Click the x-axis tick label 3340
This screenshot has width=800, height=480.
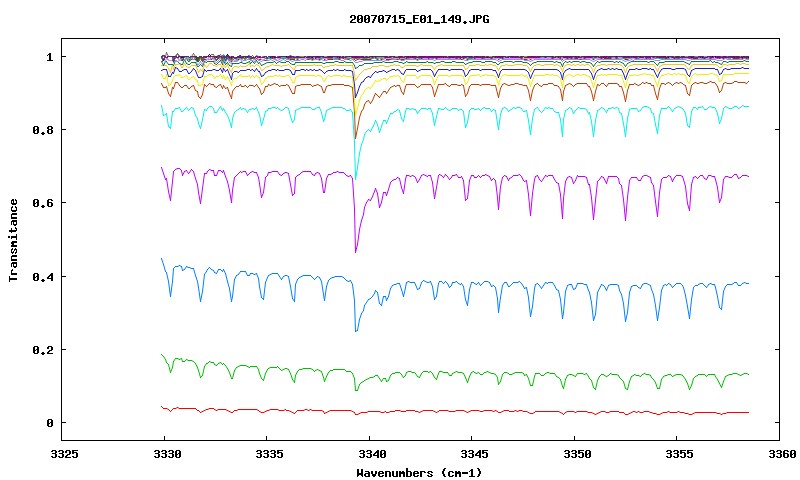(372, 454)
